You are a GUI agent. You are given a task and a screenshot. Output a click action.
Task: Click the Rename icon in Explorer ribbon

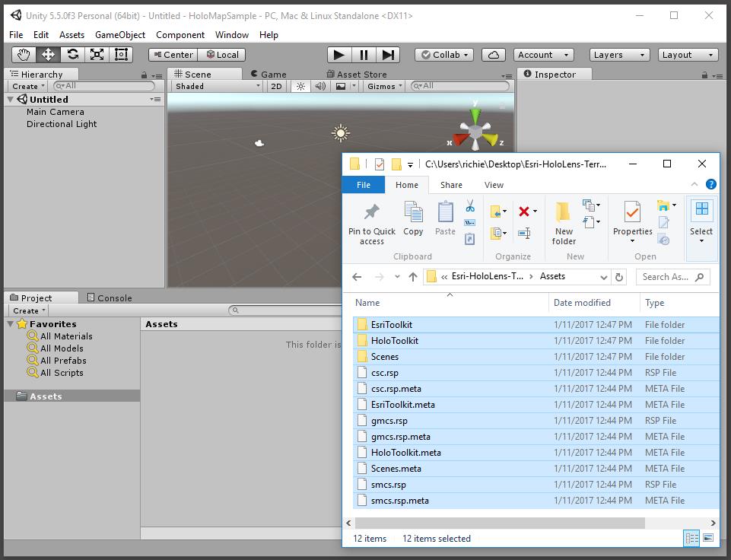524,233
